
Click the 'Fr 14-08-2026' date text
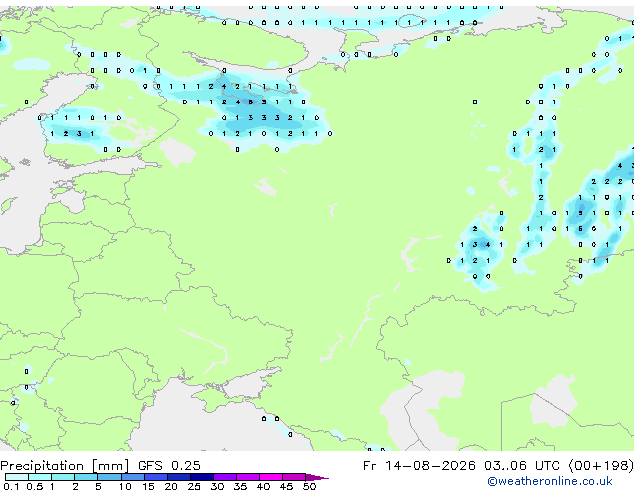coord(419,466)
